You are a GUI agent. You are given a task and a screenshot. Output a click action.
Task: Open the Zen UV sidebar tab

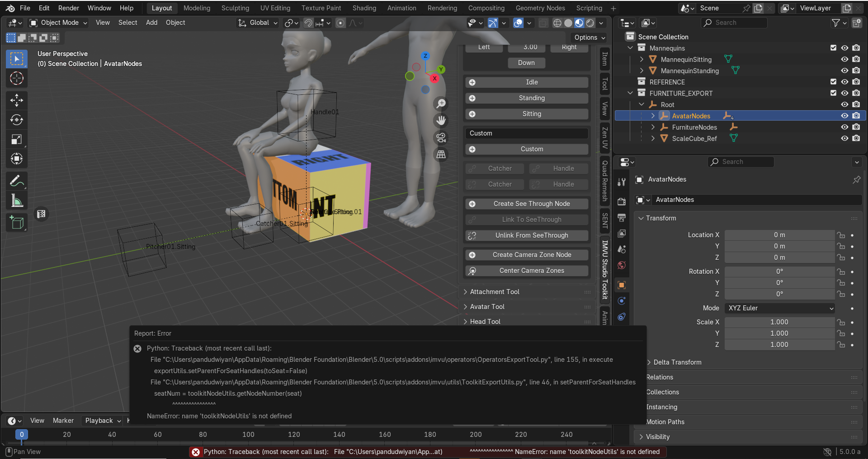tap(605, 138)
